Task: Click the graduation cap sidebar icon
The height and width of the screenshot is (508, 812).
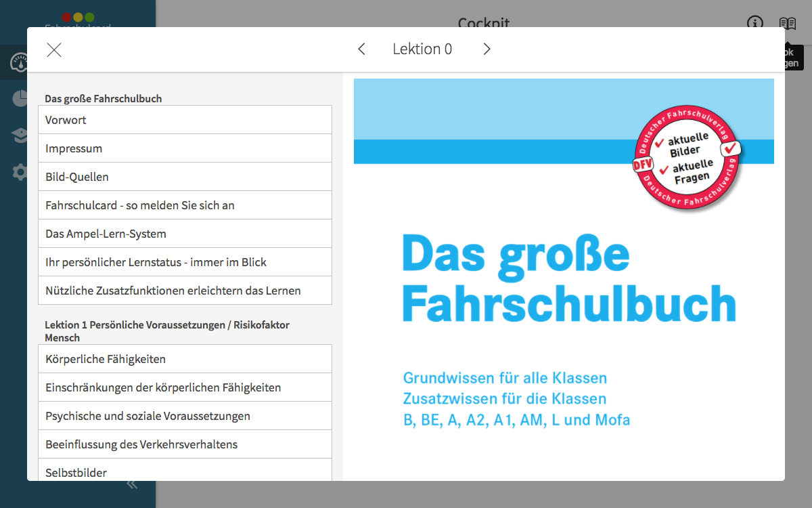Action: click(19, 135)
